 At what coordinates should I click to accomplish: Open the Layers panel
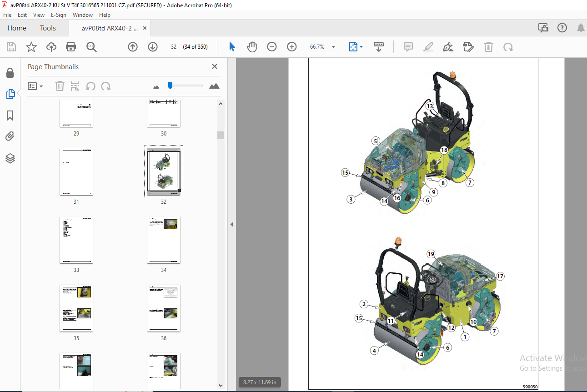10,158
